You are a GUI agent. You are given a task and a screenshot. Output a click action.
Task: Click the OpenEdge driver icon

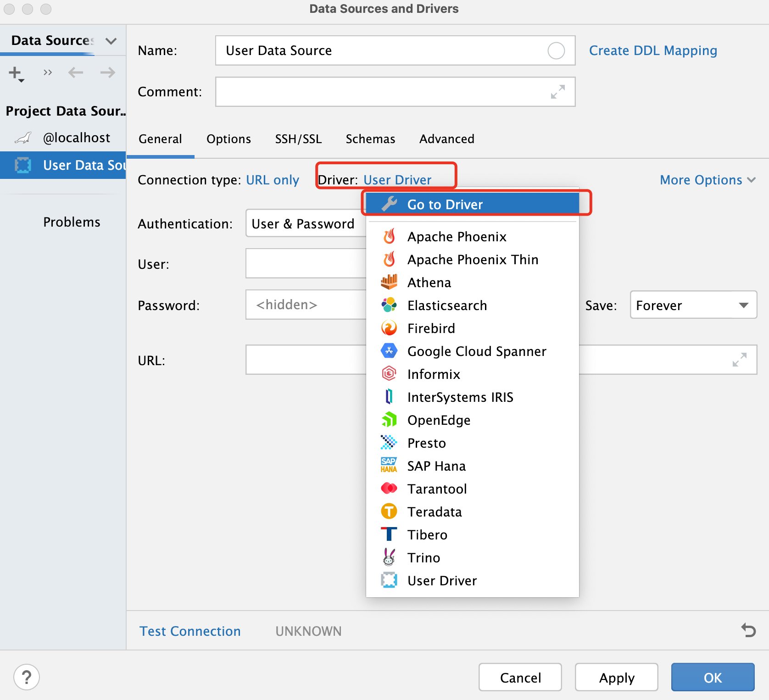(x=389, y=420)
